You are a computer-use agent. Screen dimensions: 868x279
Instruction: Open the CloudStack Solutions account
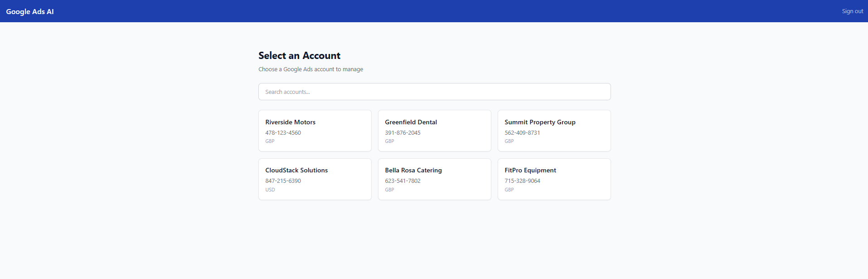tap(315, 179)
